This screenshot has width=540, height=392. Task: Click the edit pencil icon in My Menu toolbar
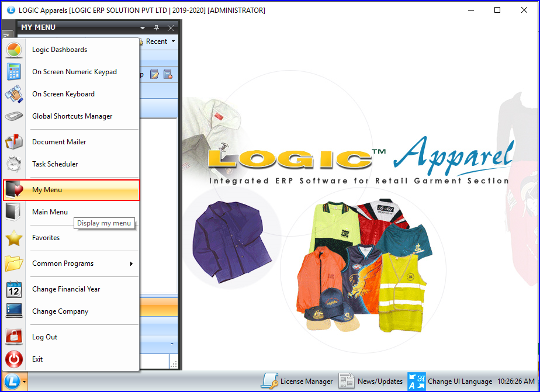point(155,74)
